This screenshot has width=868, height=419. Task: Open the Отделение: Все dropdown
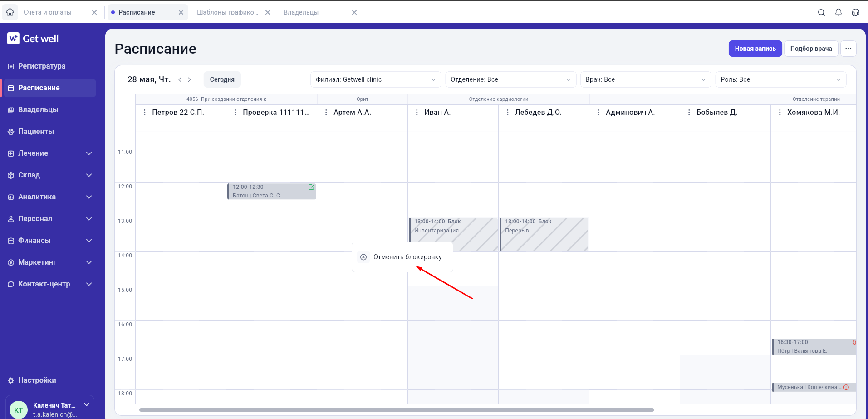pos(510,79)
